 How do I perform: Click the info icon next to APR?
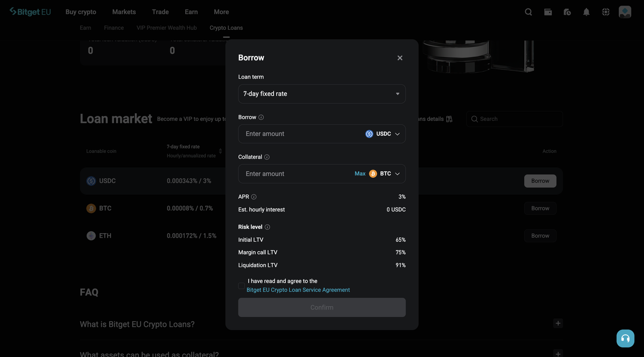pyautogui.click(x=254, y=197)
